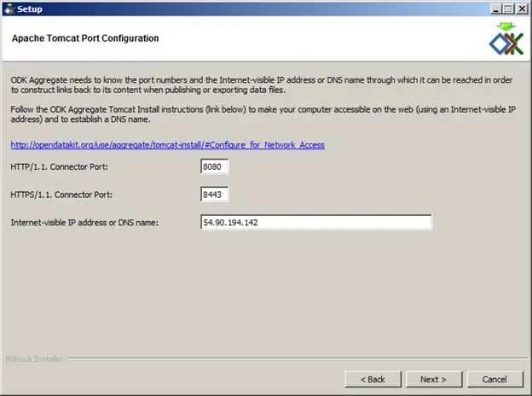
Task: Click the 'ODK Aggregate needs to know' paragraph
Action: click(x=262, y=84)
